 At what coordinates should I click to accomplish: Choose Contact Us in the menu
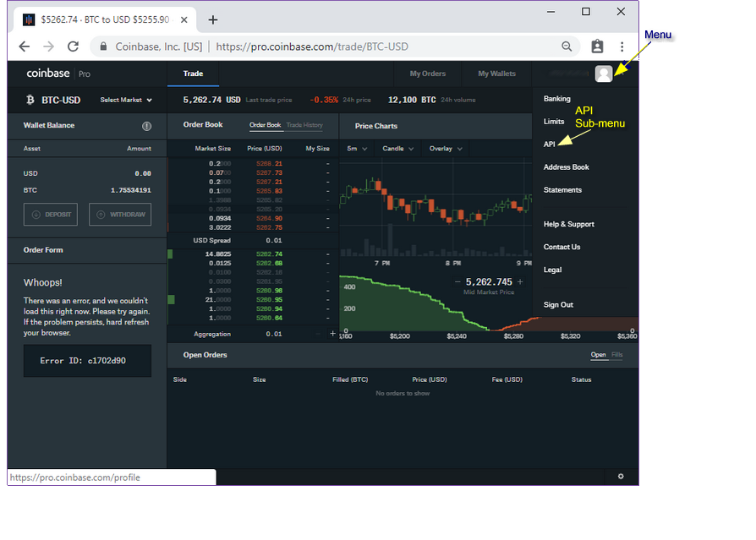click(x=562, y=247)
